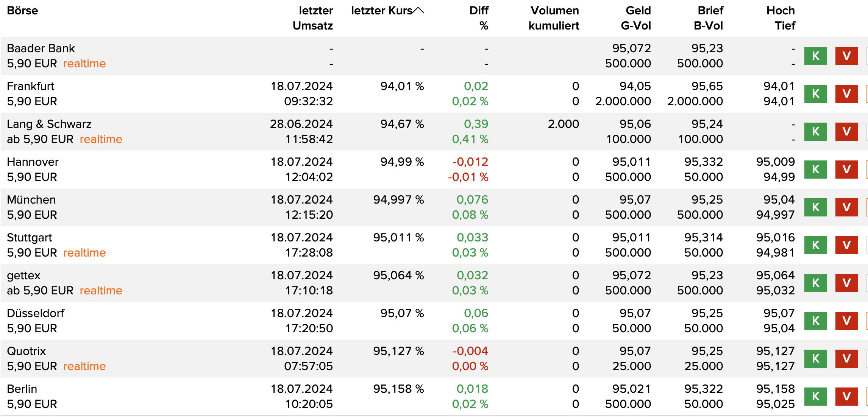Click the green K buy button for Baader Bank

tap(815, 56)
